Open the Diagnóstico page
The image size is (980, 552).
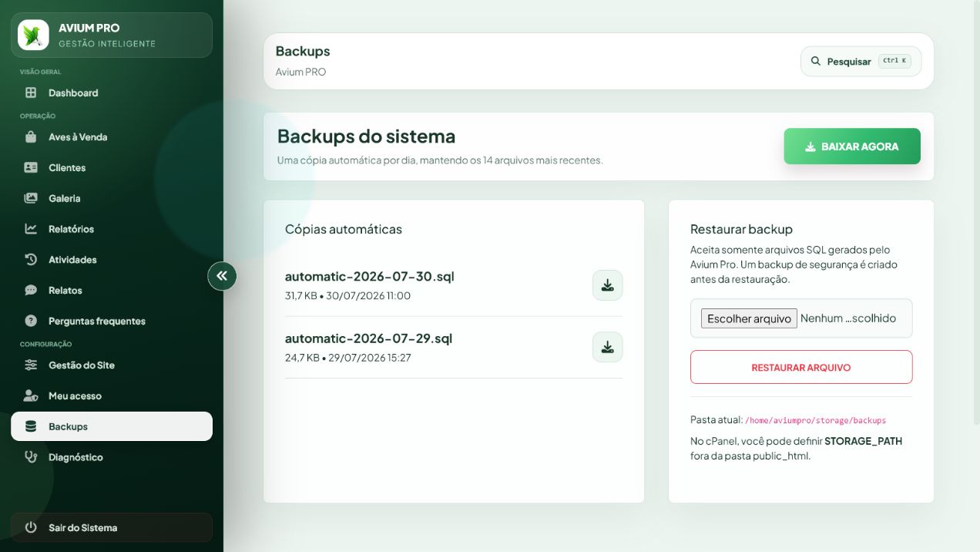click(x=112, y=457)
